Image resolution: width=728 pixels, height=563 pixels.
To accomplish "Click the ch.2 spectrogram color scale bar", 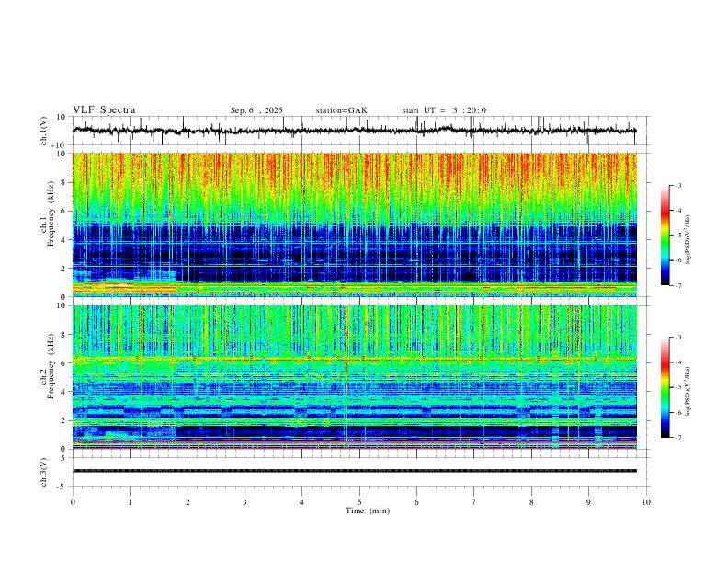I will (665, 387).
